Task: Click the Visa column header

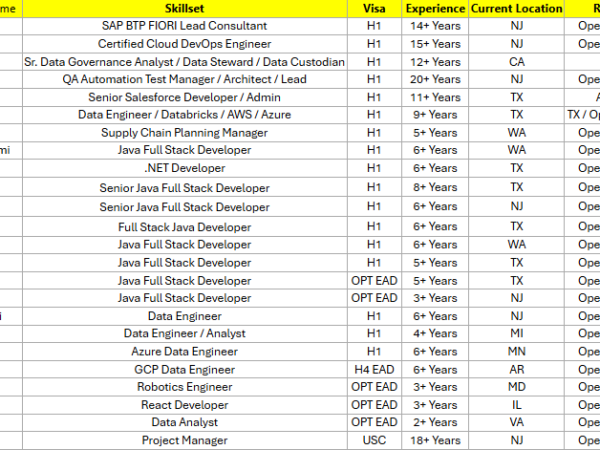Action: tap(374, 8)
